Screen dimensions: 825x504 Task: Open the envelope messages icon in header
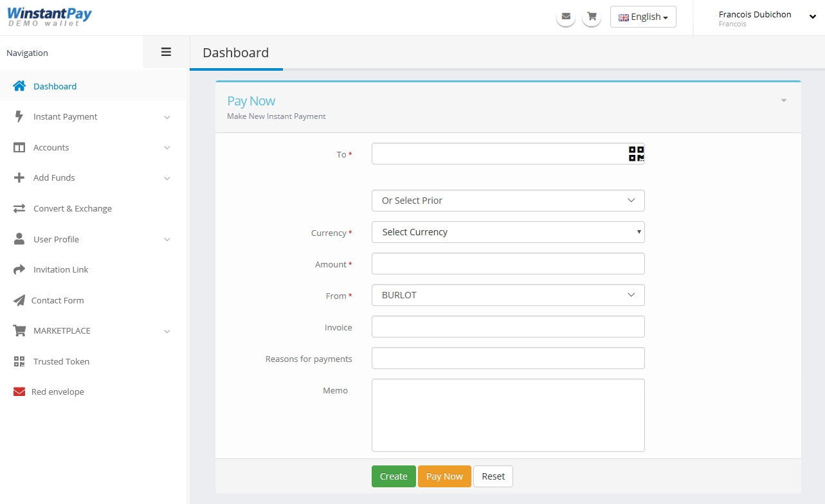(566, 17)
